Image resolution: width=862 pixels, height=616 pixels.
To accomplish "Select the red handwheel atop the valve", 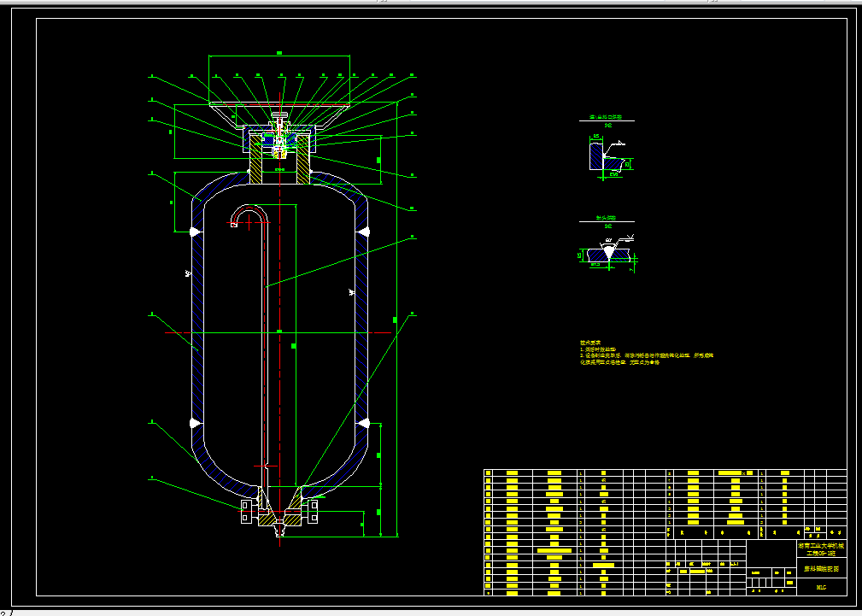I will click(280, 104).
